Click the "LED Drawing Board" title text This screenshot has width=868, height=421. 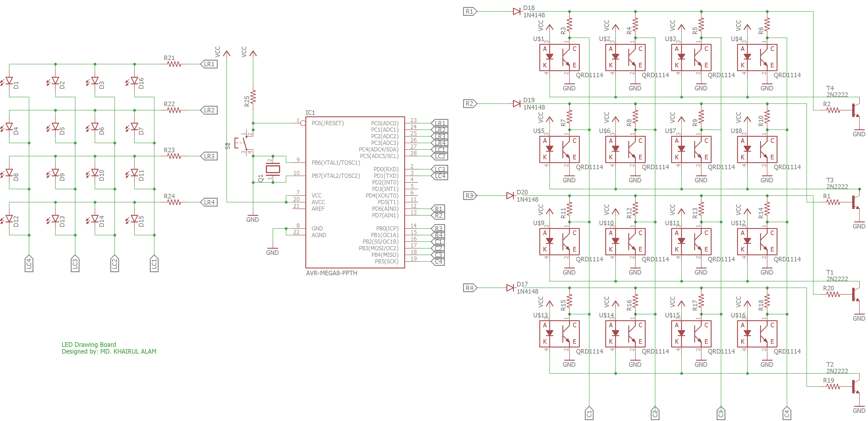(89, 345)
